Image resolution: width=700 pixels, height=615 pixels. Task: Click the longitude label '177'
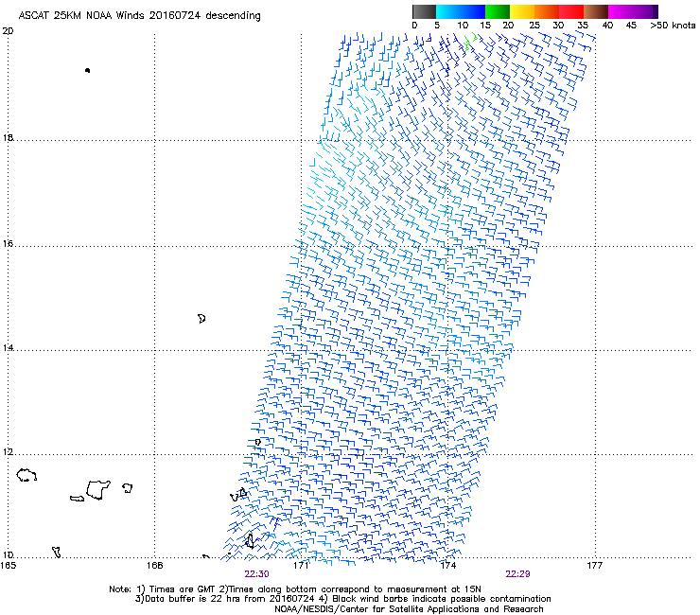[x=594, y=566]
